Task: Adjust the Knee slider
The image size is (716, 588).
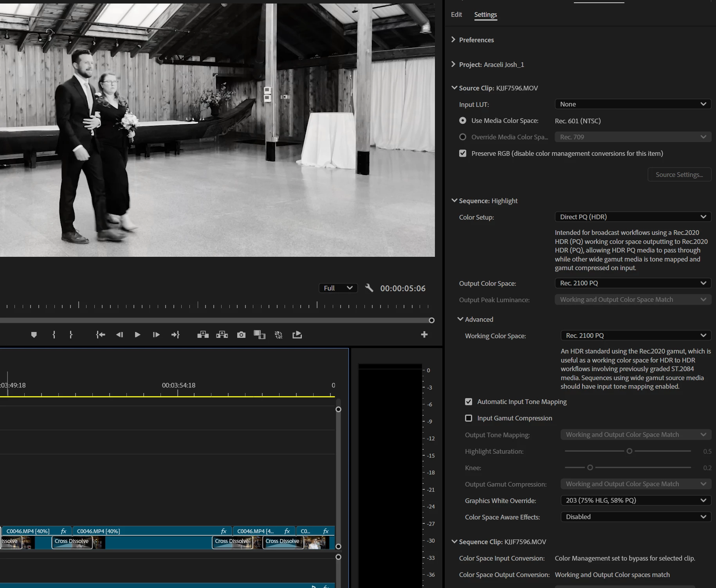Action: (590, 467)
